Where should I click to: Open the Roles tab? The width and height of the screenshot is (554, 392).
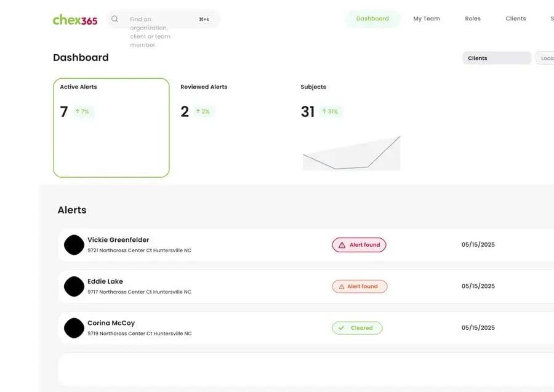[473, 18]
